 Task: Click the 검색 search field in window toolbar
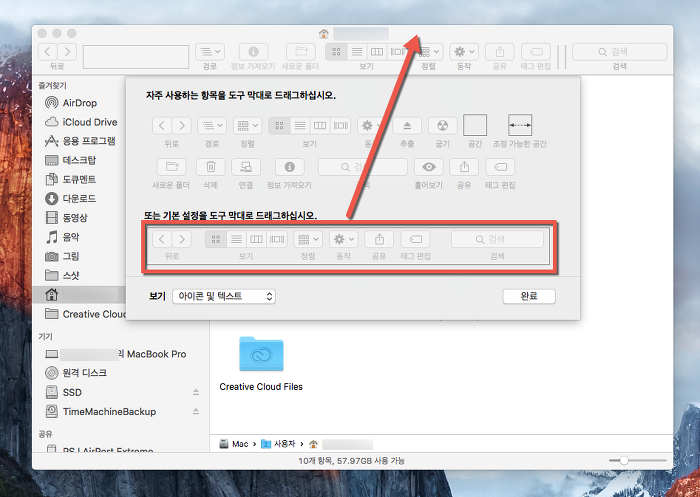click(620, 52)
